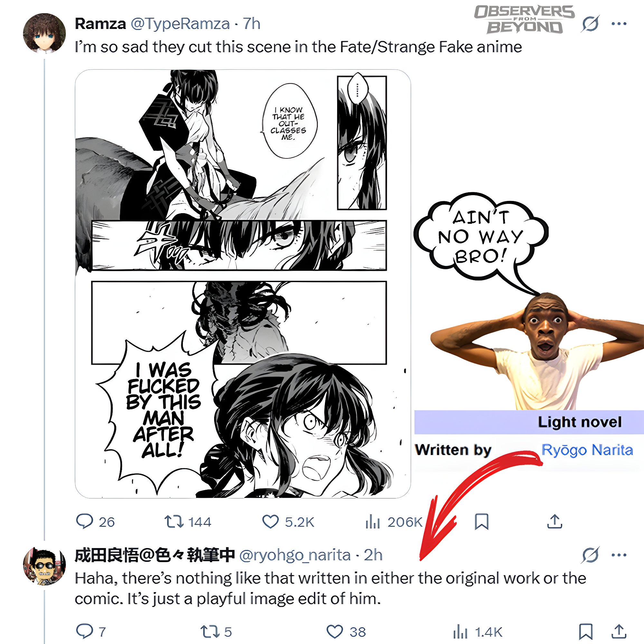The image size is (644, 644).
Task: Expand the more options menu on Ramza's tweet
Action: tap(619, 24)
